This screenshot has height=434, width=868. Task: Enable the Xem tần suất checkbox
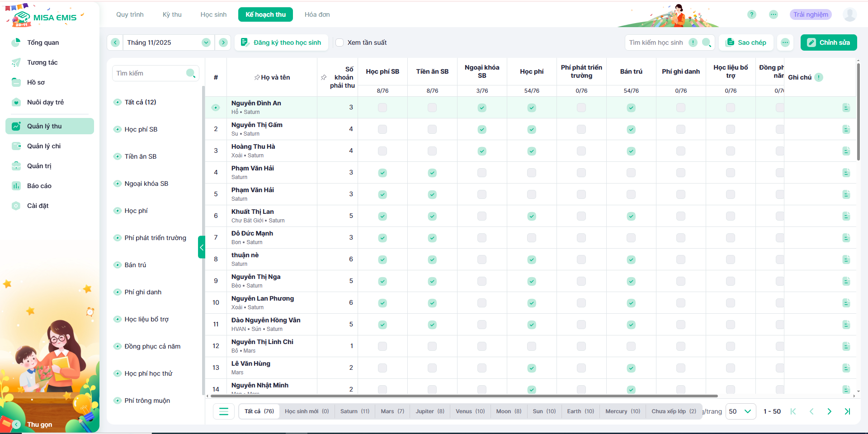click(340, 42)
